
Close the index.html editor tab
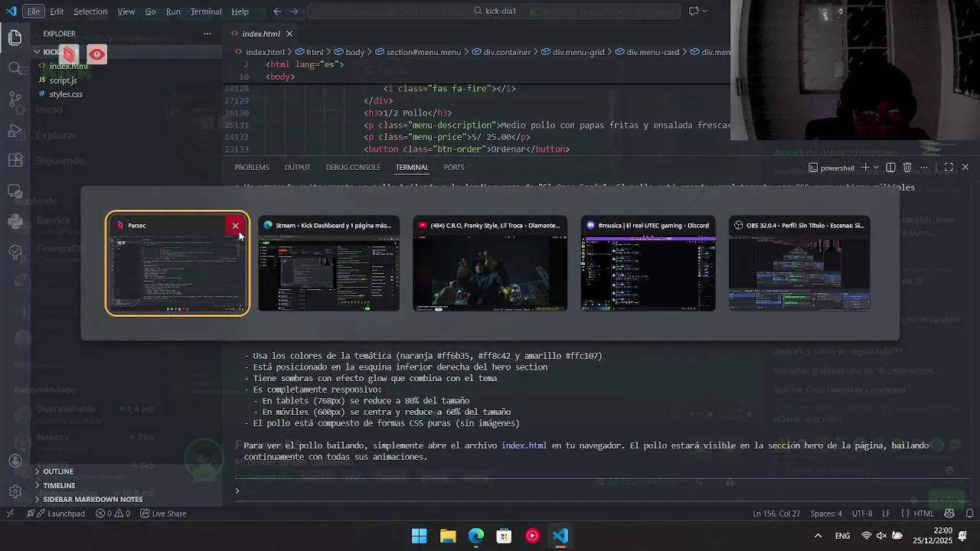(289, 34)
